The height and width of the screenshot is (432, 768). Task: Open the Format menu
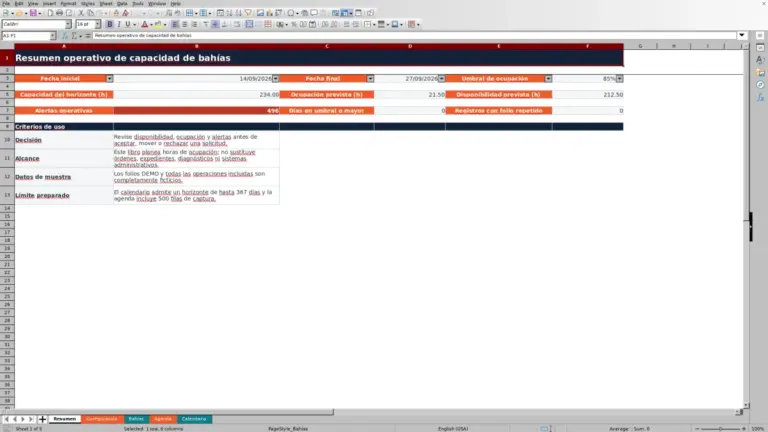[x=68, y=3]
